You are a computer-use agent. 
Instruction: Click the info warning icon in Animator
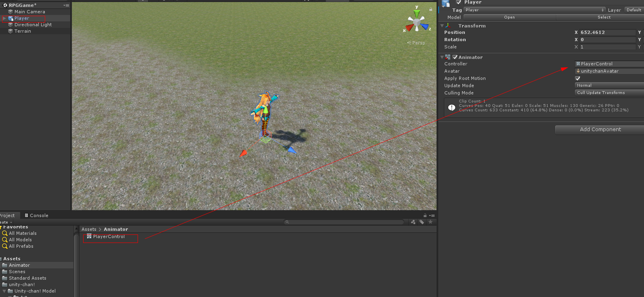tap(452, 107)
